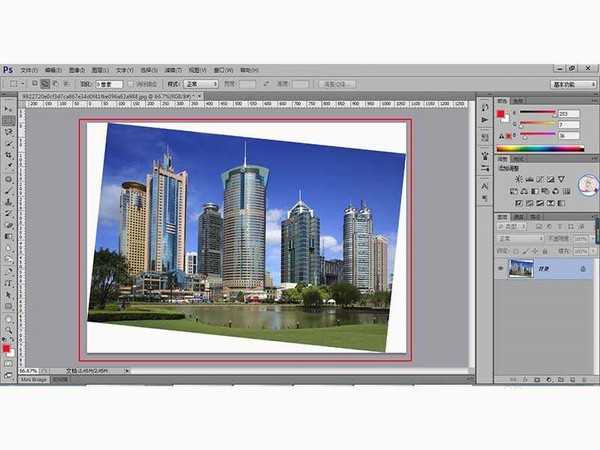Click the red foreground color swatch in the toolbar
The image size is (600, 450).
[x=7, y=349]
